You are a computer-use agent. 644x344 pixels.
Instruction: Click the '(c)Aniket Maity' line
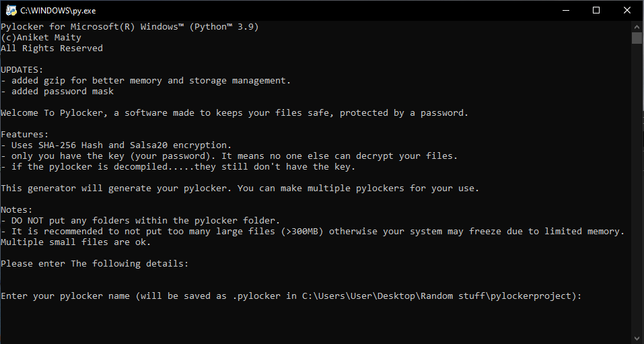pyautogui.click(x=41, y=38)
